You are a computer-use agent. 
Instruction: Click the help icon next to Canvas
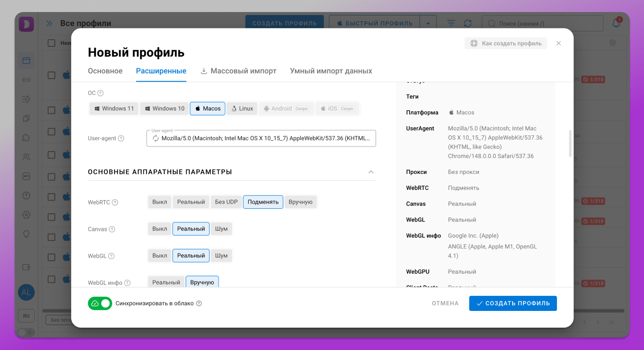112,229
